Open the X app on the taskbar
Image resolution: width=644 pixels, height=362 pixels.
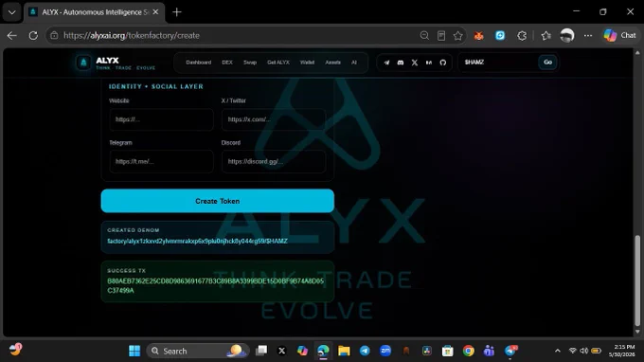282,351
